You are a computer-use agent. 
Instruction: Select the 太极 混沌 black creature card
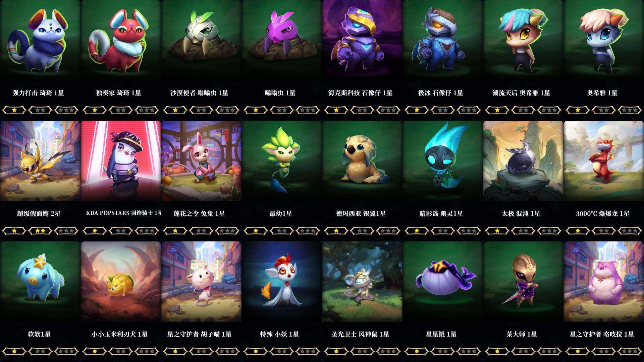(x=523, y=161)
